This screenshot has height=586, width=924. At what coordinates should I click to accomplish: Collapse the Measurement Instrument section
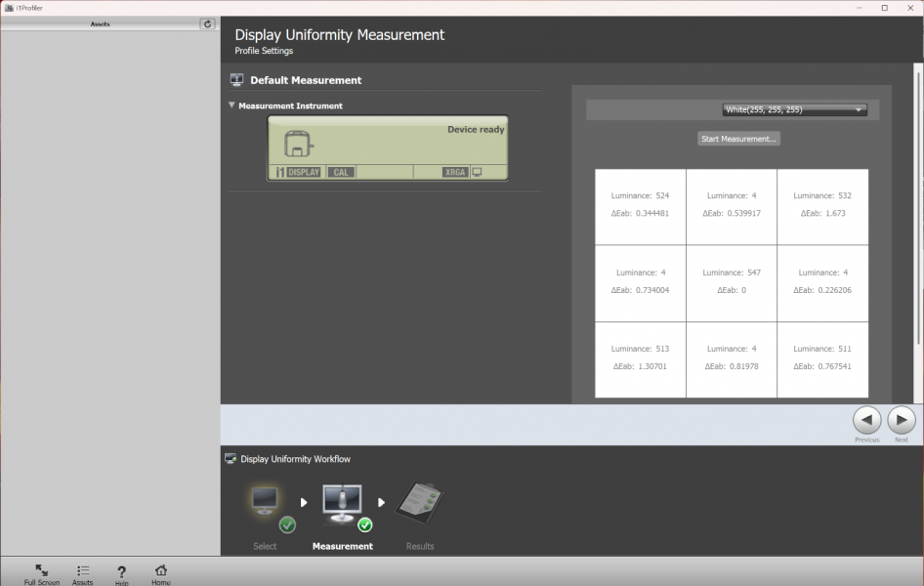click(x=232, y=105)
